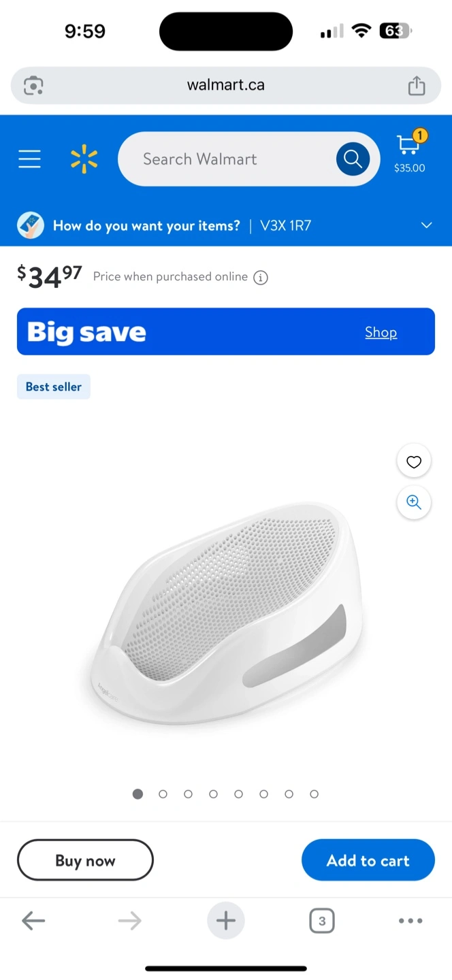Tap the browser share icon
Screen dimensions: 452x980
pos(417,86)
